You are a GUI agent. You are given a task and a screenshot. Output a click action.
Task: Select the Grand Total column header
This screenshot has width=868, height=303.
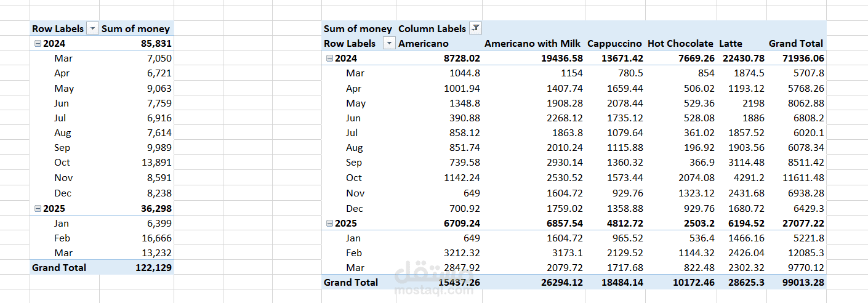795,44
